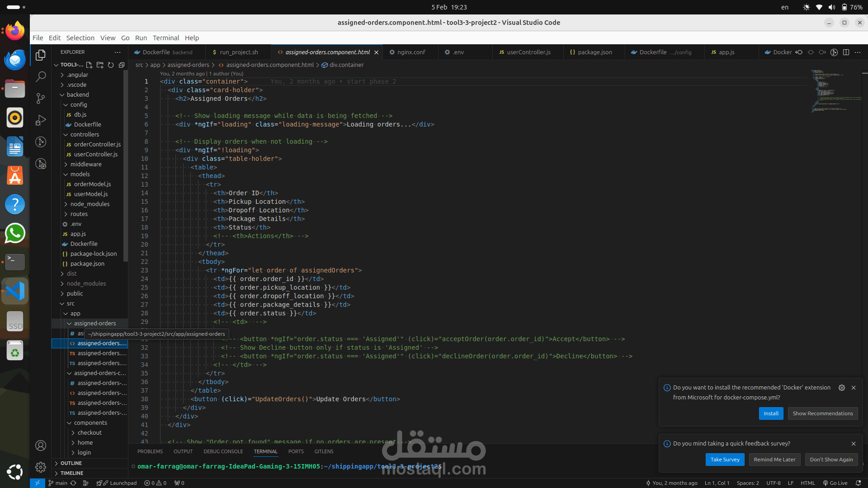Expand the middleware folder
868x488 pixels.
pos(86,164)
